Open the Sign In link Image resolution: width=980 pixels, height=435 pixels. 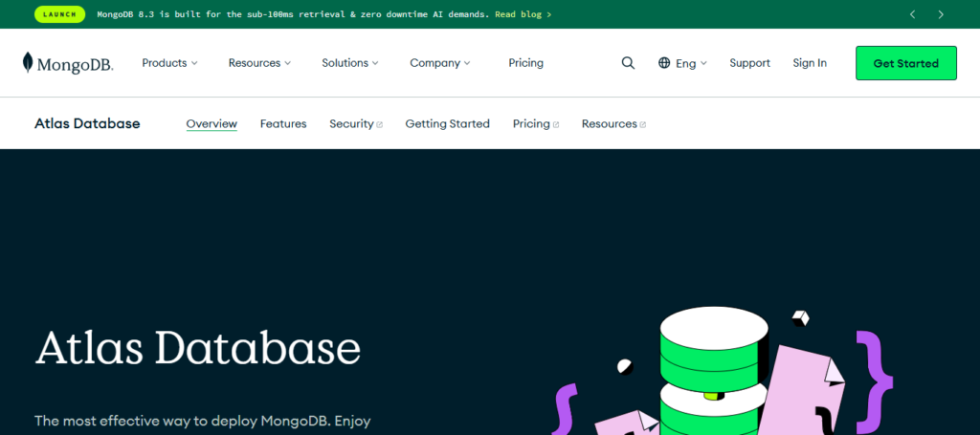(x=810, y=63)
